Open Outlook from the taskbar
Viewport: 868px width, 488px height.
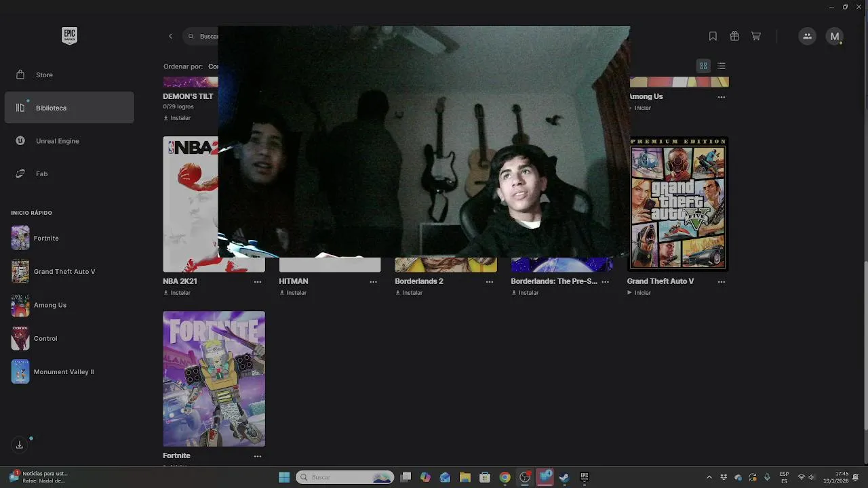coord(445,477)
